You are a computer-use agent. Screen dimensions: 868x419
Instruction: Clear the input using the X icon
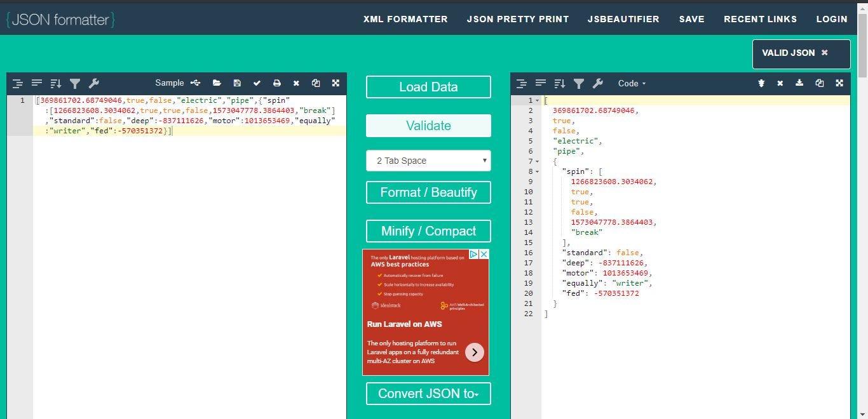(296, 83)
